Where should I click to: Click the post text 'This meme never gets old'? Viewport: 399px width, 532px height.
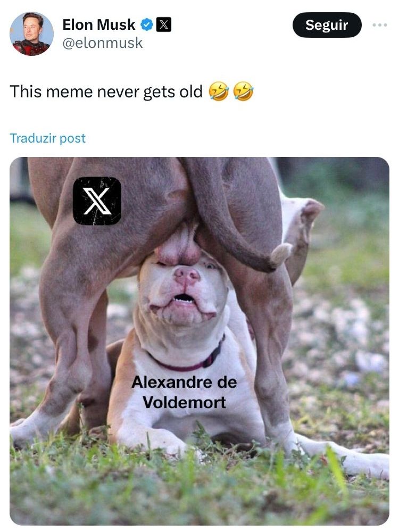pos(106,92)
